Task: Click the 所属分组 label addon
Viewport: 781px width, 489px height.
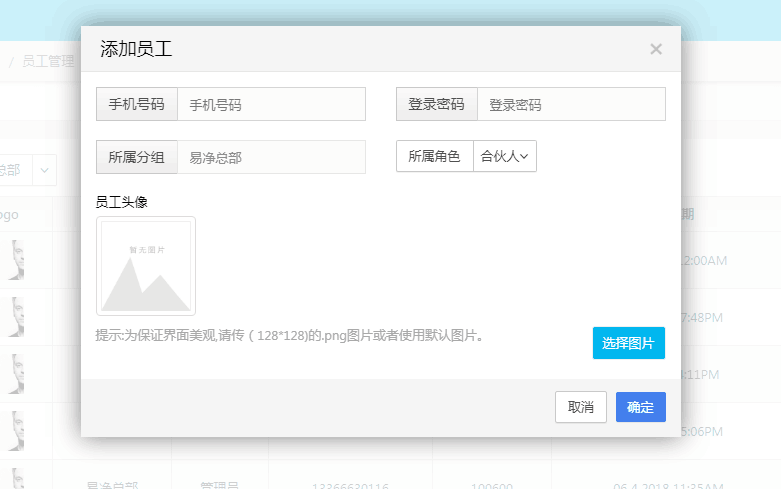Action: [x=137, y=157]
